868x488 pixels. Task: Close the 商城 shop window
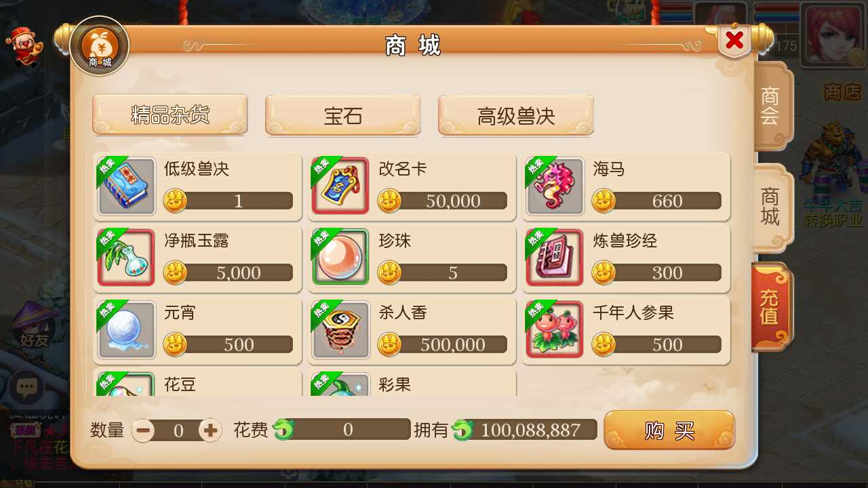coord(734,41)
